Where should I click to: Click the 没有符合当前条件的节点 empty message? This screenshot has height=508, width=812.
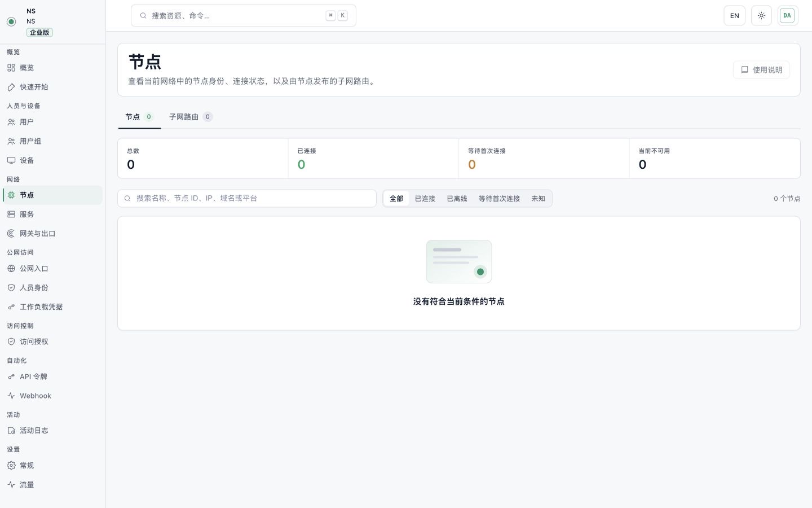(459, 301)
